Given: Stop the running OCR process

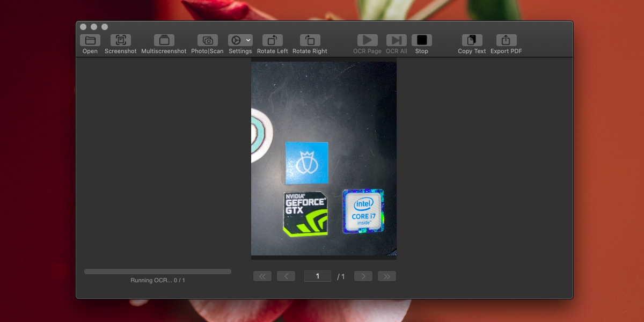Looking at the screenshot, I should tap(422, 40).
